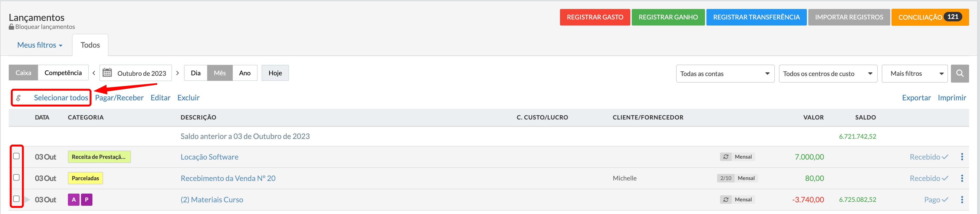The width and height of the screenshot is (980, 214).
Task: Click the yellow Parceladas category tag
Action: tap(85, 178)
